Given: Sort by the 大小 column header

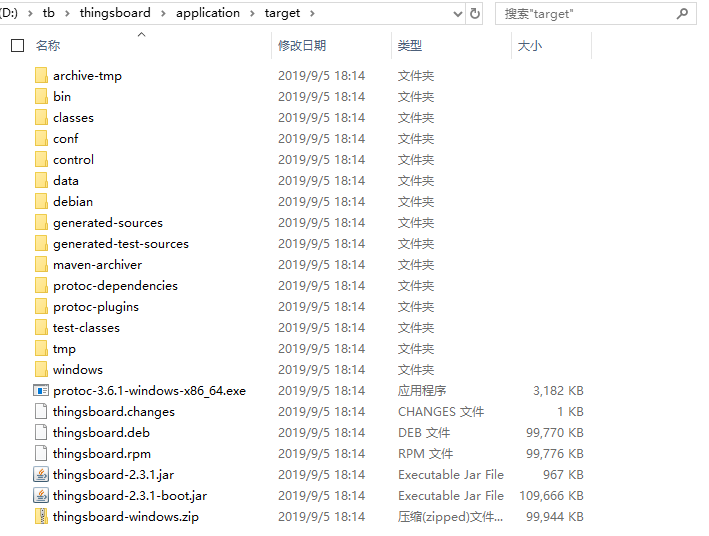Looking at the screenshot, I should pos(529,46).
